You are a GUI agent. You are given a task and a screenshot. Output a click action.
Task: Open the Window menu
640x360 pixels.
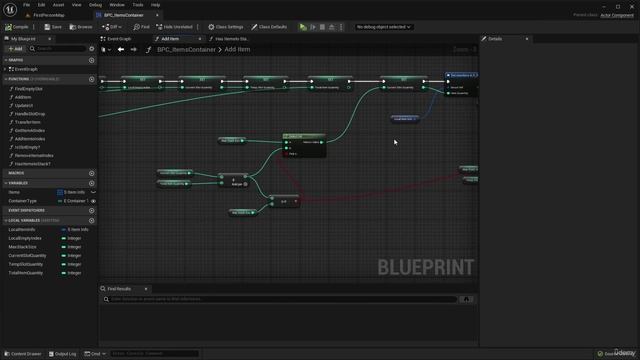click(x=117, y=5)
